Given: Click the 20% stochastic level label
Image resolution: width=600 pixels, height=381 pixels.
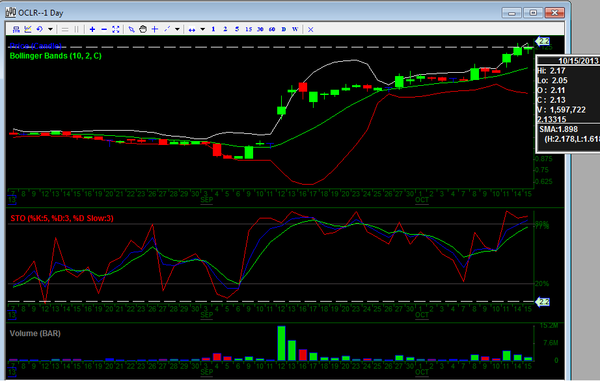Looking at the screenshot, I should point(542,284).
